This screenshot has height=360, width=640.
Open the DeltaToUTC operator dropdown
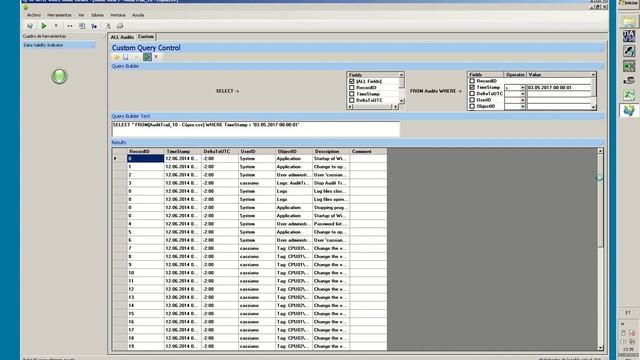click(x=522, y=94)
